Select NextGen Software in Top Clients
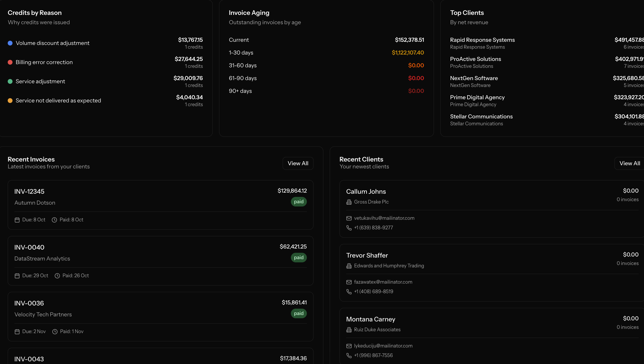Screen dimensions: 644x364 pyautogui.click(x=474, y=78)
